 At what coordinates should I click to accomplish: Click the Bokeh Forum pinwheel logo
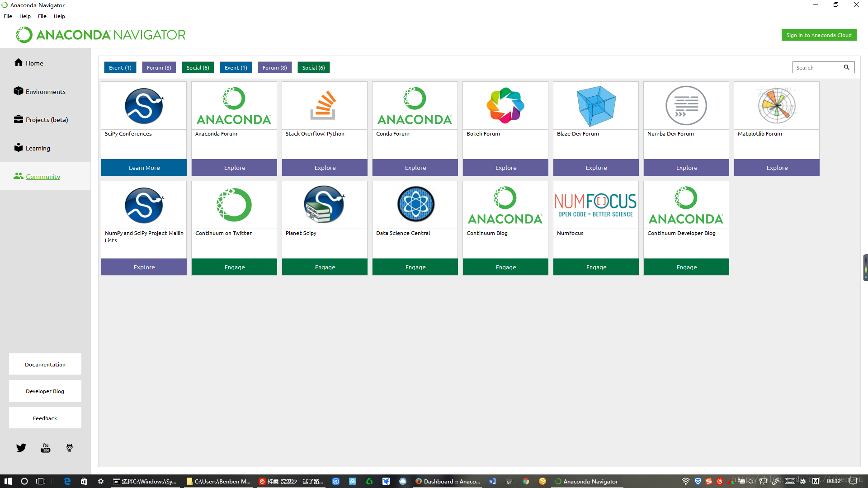click(505, 106)
